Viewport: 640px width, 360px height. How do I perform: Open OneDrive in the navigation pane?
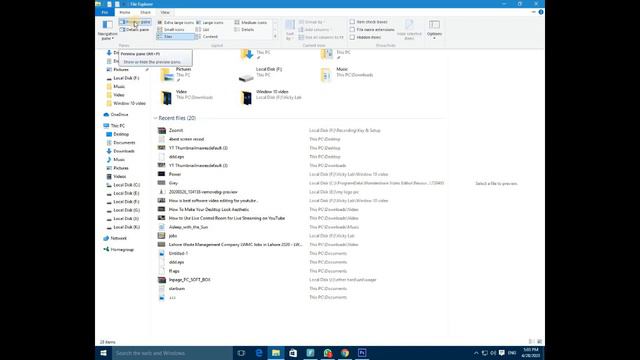(116, 115)
